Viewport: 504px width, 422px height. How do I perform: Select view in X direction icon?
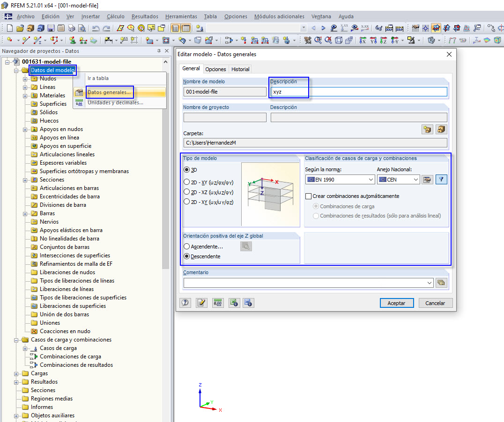(363, 40)
